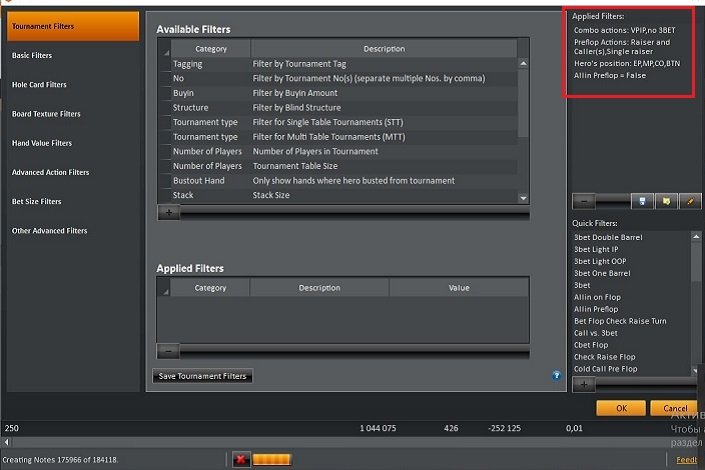Click the Category column header in Available Filters

coord(210,48)
